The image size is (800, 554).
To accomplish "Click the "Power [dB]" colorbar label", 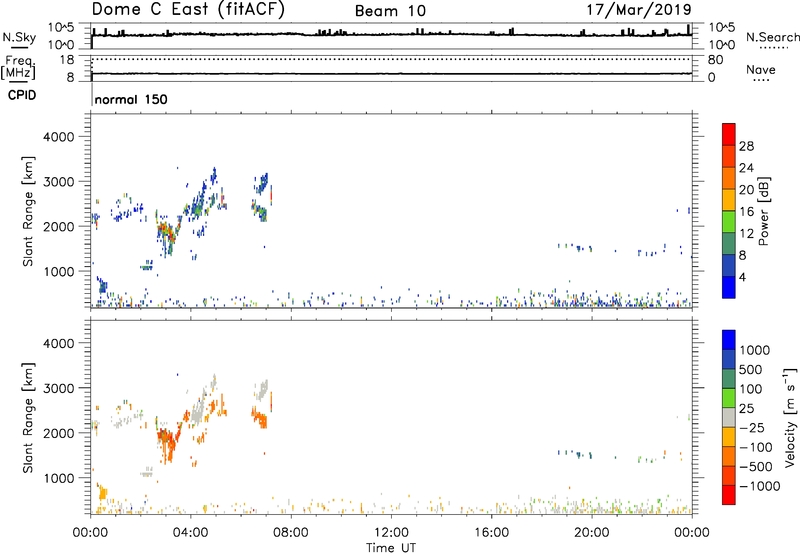I will (764, 211).
